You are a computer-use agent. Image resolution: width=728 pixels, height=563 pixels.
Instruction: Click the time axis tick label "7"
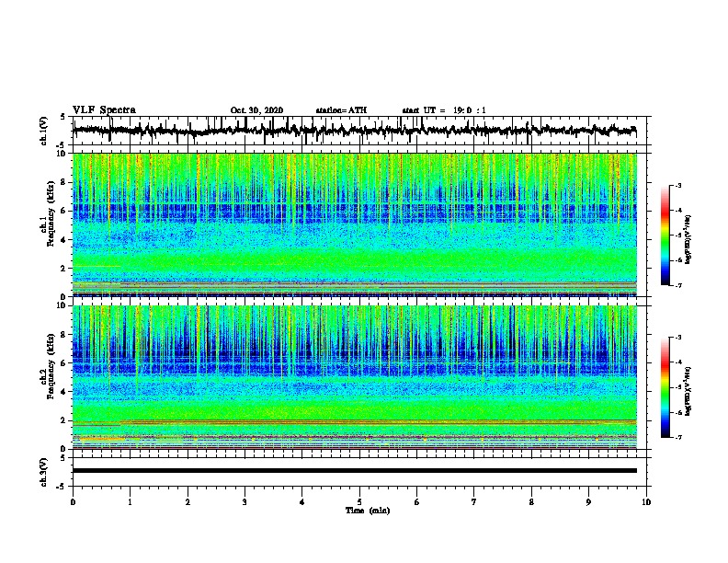coord(474,502)
